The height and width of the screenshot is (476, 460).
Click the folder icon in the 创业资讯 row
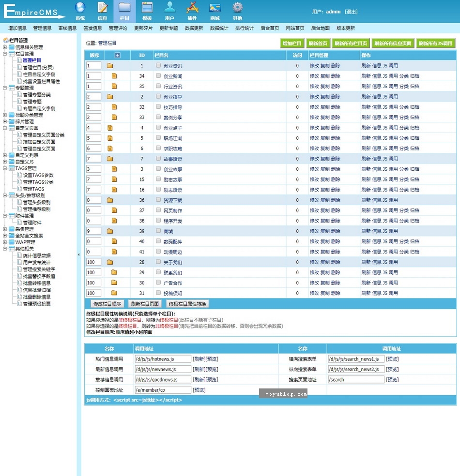point(110,66)
